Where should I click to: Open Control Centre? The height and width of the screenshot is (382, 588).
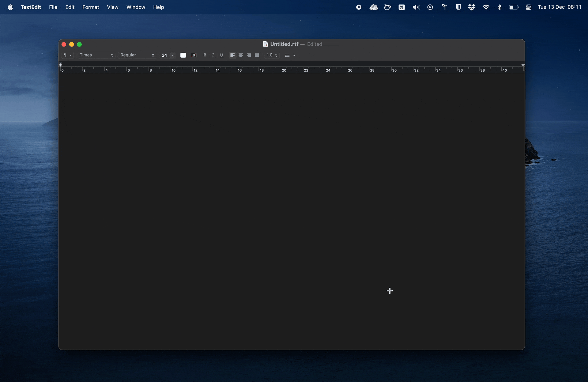point(528,7)
